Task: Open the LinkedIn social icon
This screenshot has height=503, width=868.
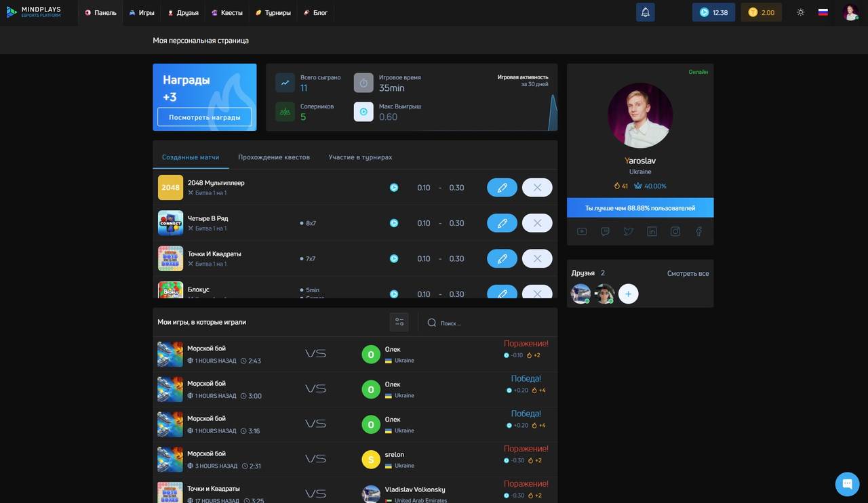Action: (x=652, y=231)
